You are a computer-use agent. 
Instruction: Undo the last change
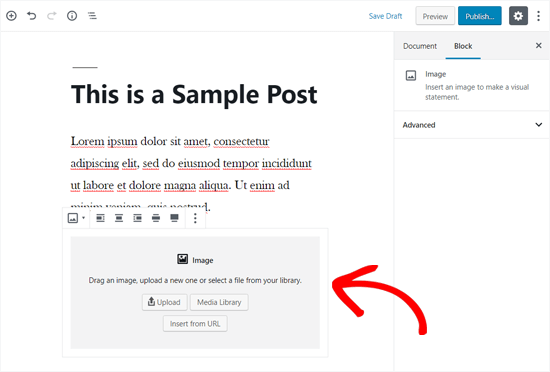[x=32, y=16]
